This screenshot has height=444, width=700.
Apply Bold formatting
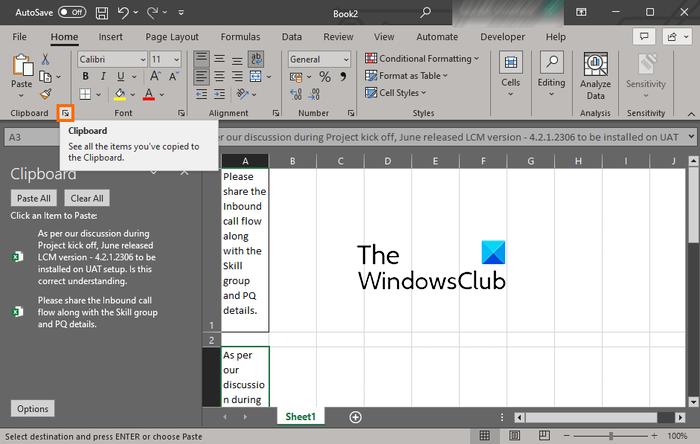click(x=84, y=77)
